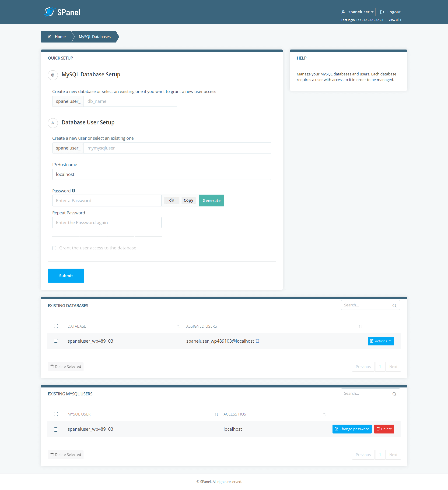The height and width of the screenshot is (490, 448).
Task: Click the Last login IP 123.123.123.123 text
Action: (362, 20)
